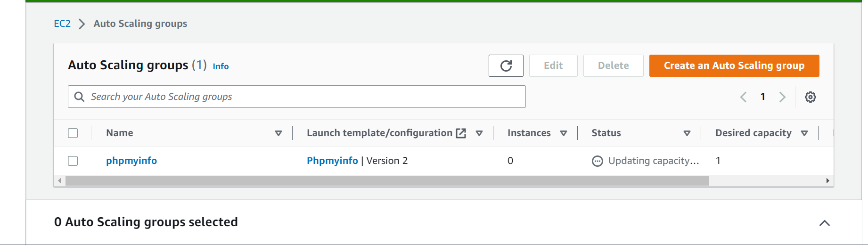Sort by Desired capacity column arrow
This screenshot has height=245, width=868.
point(804,133)
